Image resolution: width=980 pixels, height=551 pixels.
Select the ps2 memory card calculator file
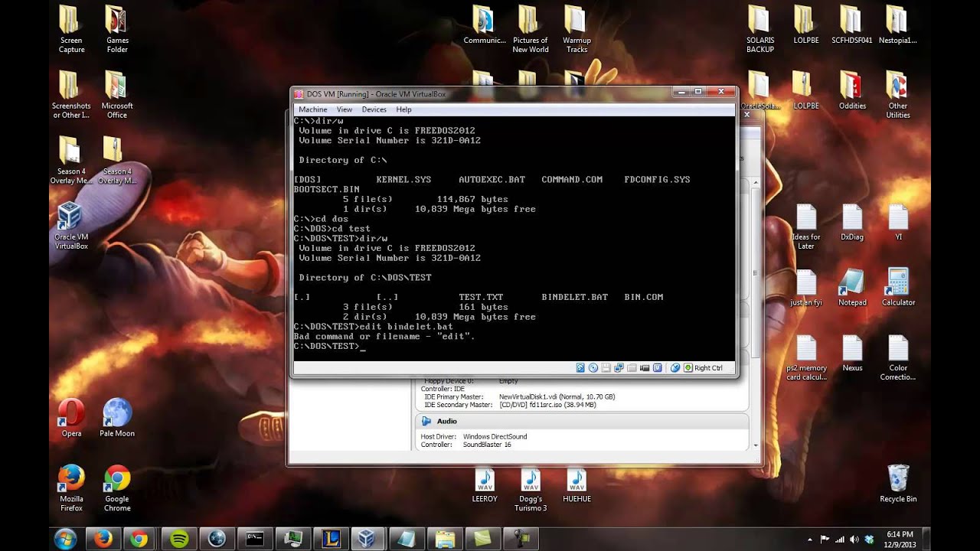click(x=806, y=357)
